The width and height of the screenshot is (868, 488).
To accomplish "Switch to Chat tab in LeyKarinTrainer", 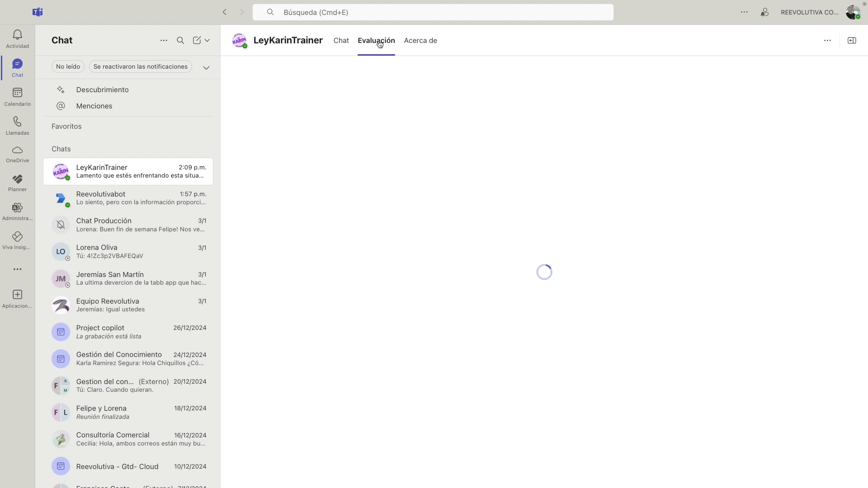I will [x=341, y=40].
